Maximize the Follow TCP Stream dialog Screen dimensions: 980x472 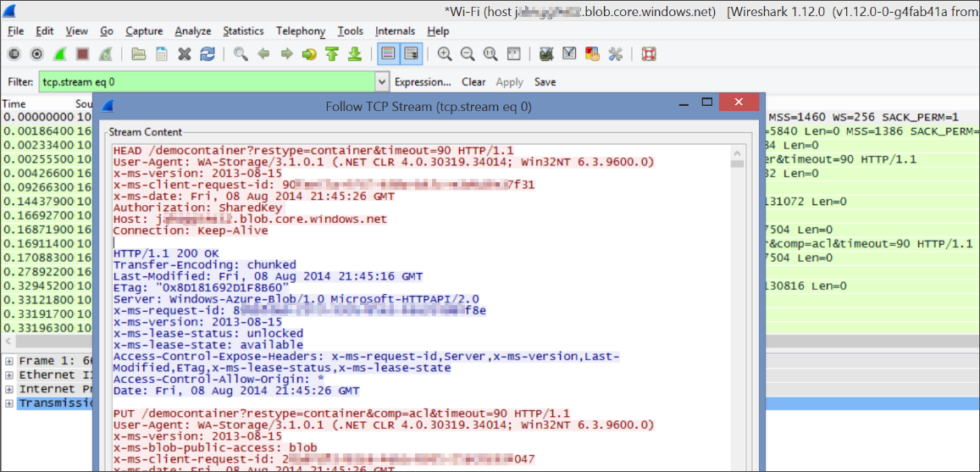(707, 102)
